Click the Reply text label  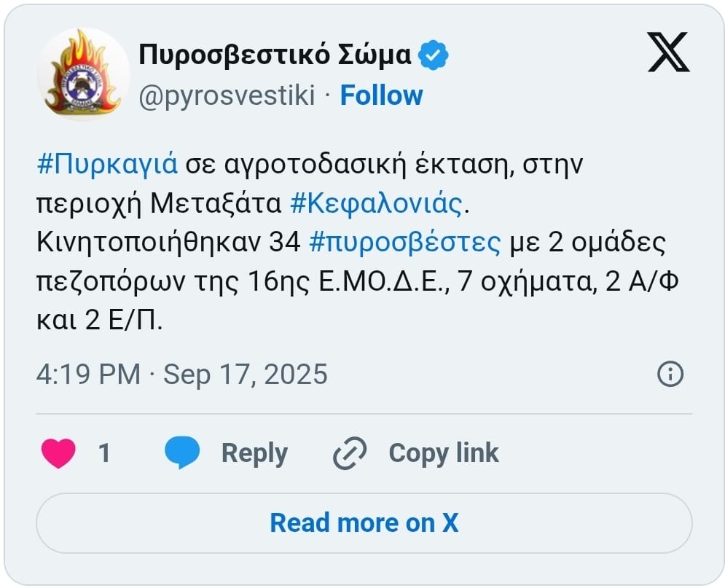(254, 453)
